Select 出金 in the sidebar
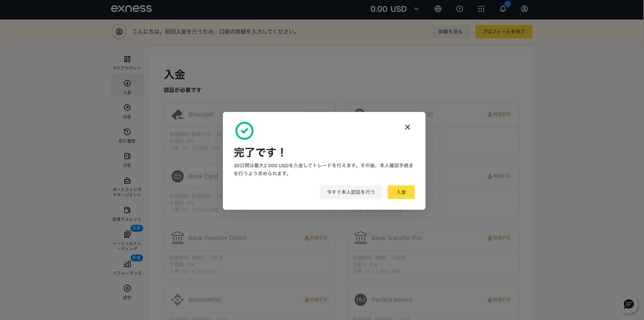 127,111
